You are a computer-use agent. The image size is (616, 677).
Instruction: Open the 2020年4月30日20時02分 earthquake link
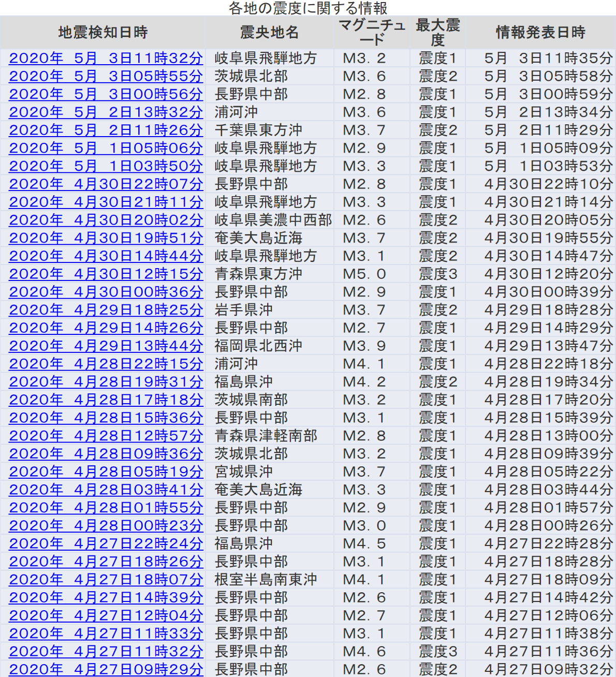click(x=106, y=220)
